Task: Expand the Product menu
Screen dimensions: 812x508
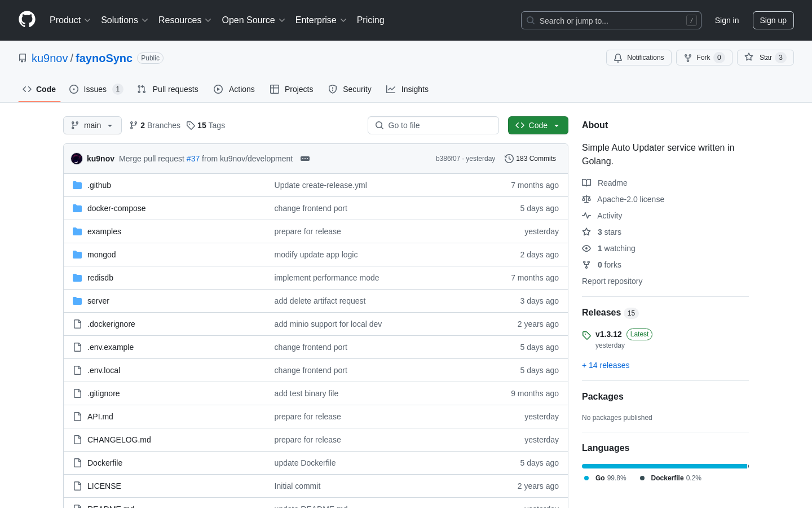Action: (70, 20)
